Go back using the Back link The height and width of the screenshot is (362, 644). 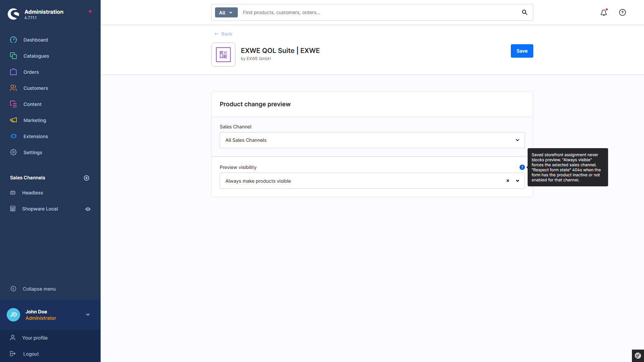223,34
